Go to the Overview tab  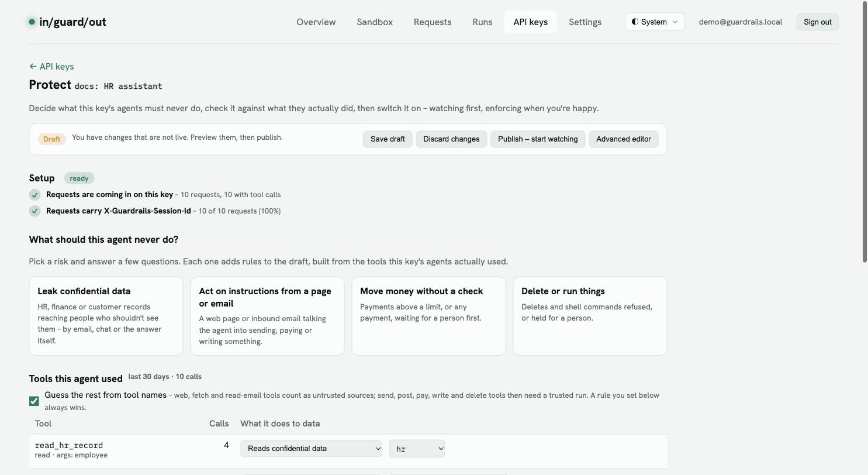pos(316,22)
